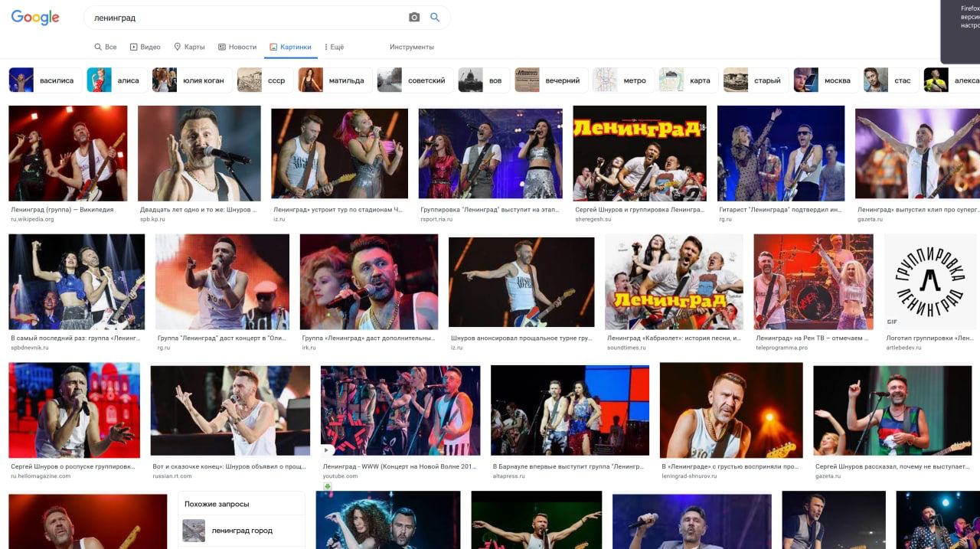Screen dimensions: 980x549
Task: Select the ссср suggestion chip
Action: (x=264, y=80)
